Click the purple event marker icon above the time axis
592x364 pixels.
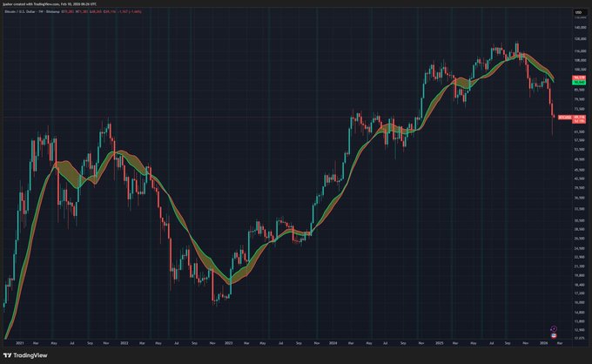pyautogui.click(x=554, y=331)
